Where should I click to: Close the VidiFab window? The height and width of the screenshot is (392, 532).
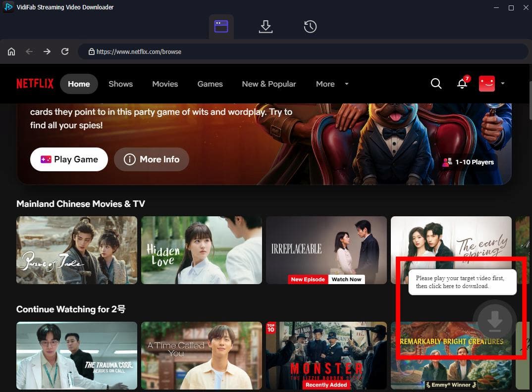pyautogui.click(x=526, y=7)
